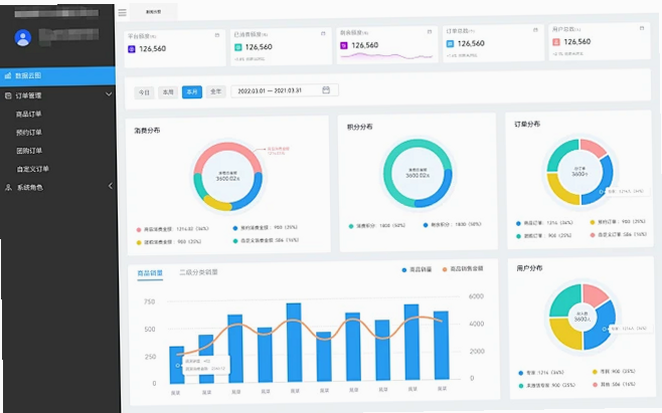Click the blue 订单总数 card icon
Viewport: 662px width, 413px height.
pos(450,43)
